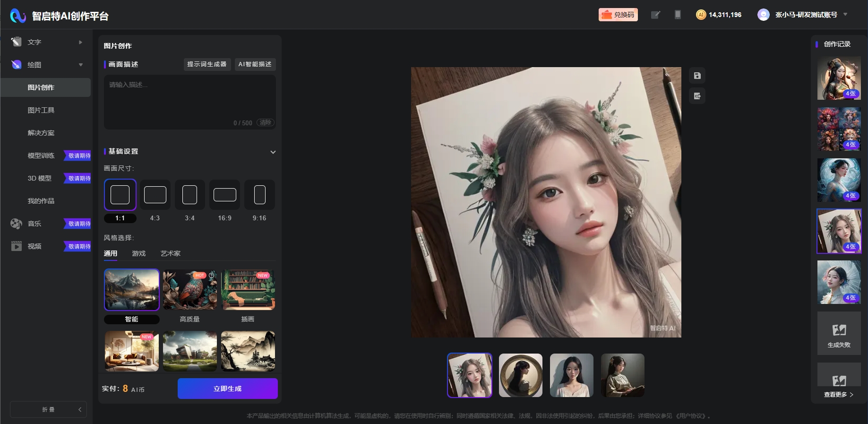
Task: Switch to the 游戏 style tab
Action: coord(138,253)
